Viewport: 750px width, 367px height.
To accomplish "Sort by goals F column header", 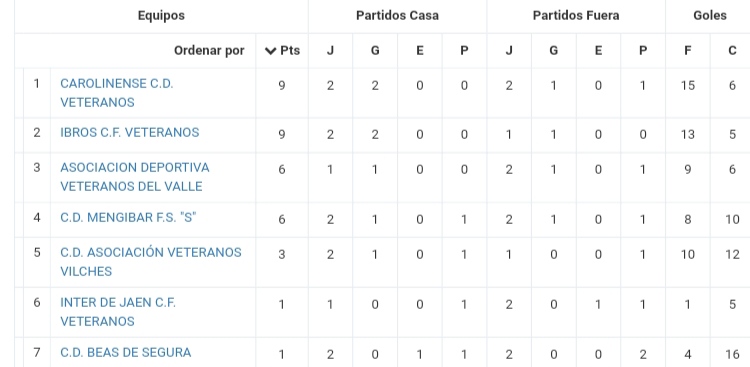I will pyautogui.click(x=687, y=51).
